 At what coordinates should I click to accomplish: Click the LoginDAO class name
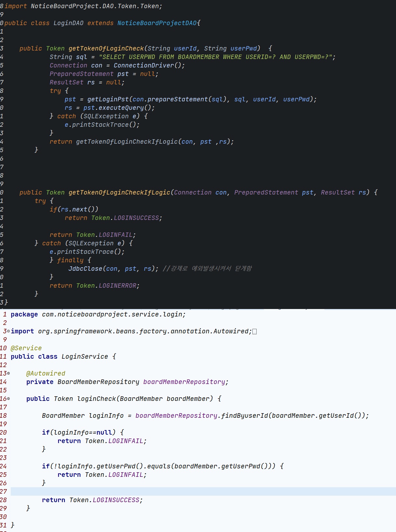click(68, 23)
